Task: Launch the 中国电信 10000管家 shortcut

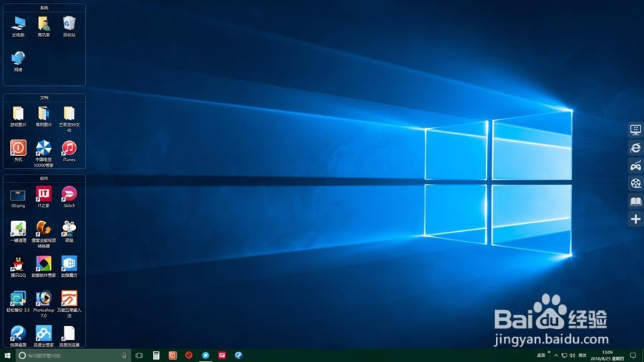Action: (x=44, y=153)
